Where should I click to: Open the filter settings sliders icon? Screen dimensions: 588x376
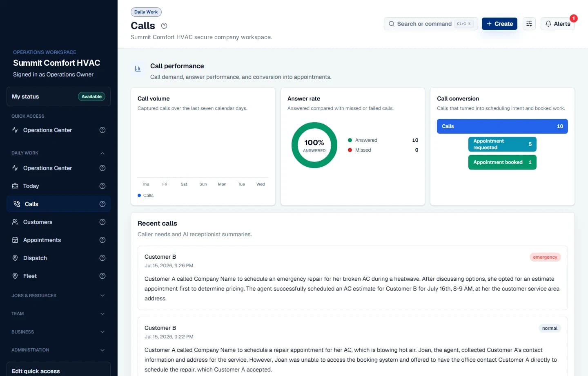[x=529, y=24]
